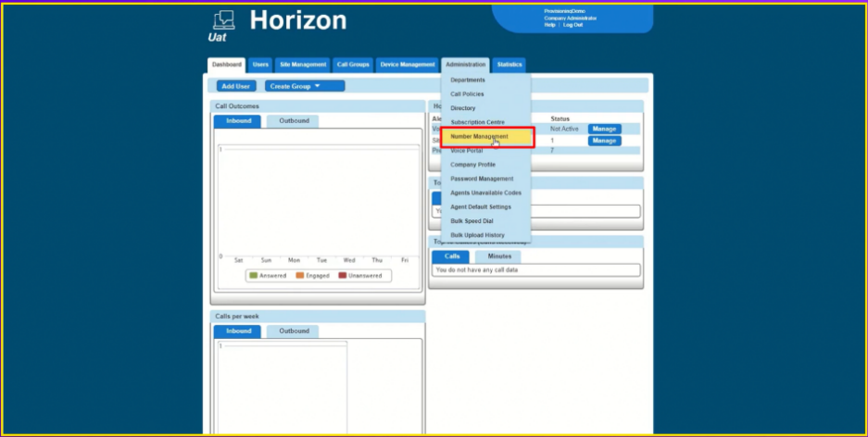Switch to the Users tab
The height and width of the screenshot is (437, 868).
point(260,65)
